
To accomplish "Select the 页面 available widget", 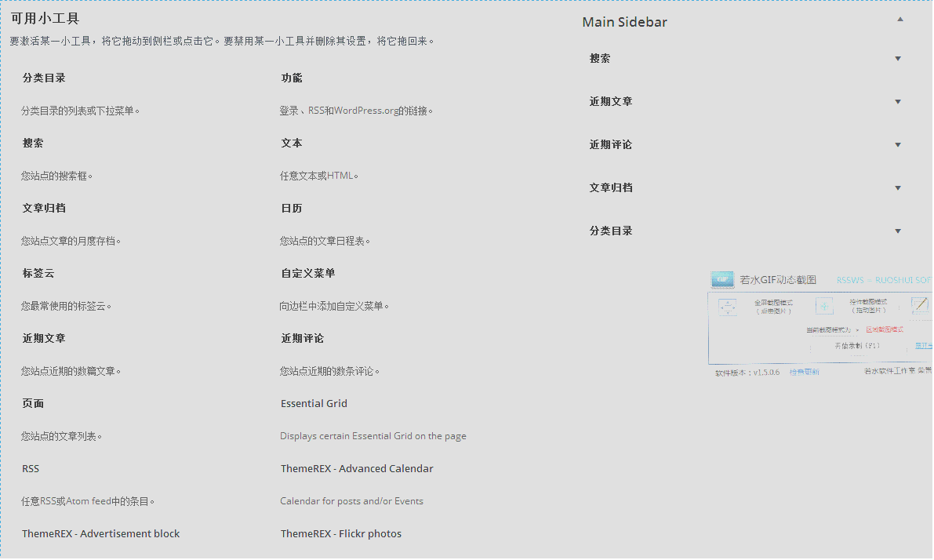I will click(33, 403).
